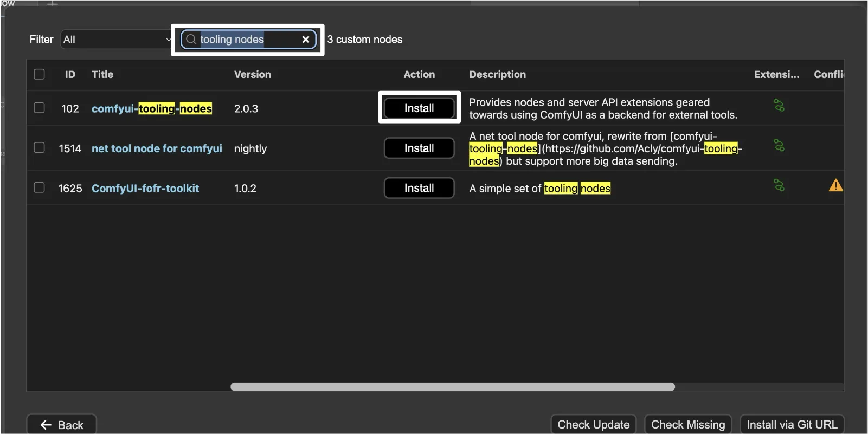Screen dimensions: 868x434
Task: Click the conflict warning triangle icon
Action: pos(835,186)
